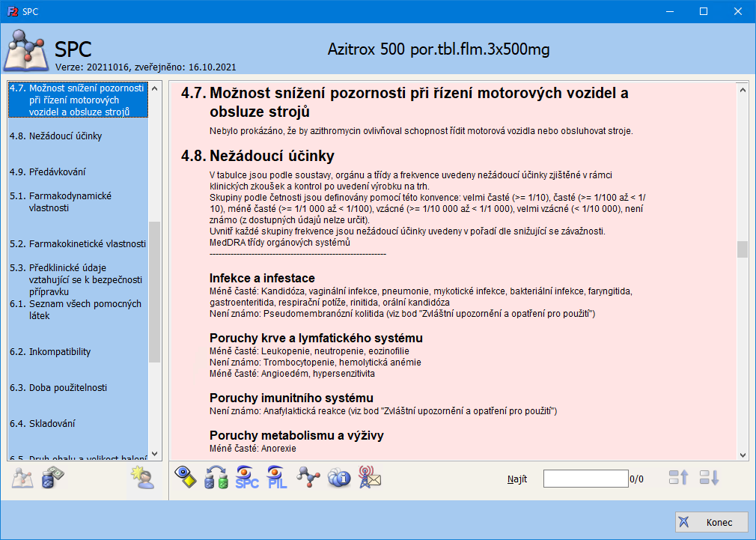756x540 pixels.
Task: Minimize the SPC window
Action: [x=670, y=11]
